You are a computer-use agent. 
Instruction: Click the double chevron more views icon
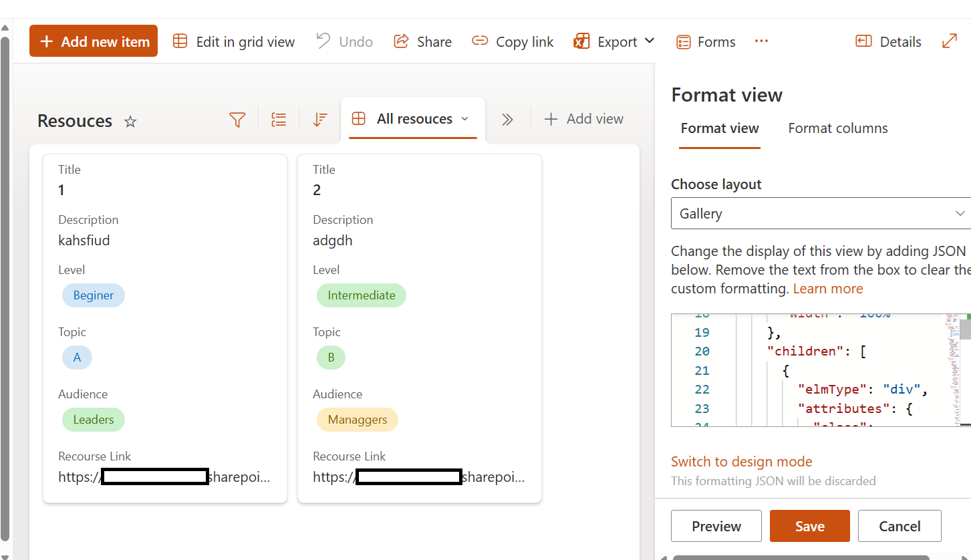(x=507, y=120)
